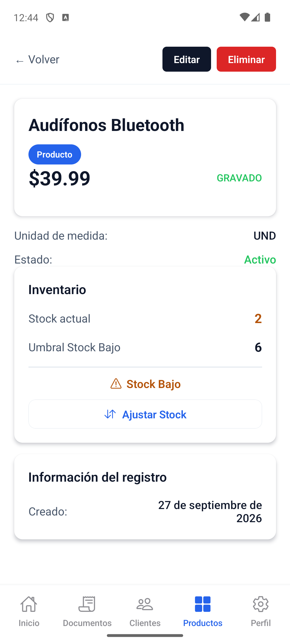Tap the Stock actual value 2
Viewport: 290px width, 644px height.
(258, 319)
